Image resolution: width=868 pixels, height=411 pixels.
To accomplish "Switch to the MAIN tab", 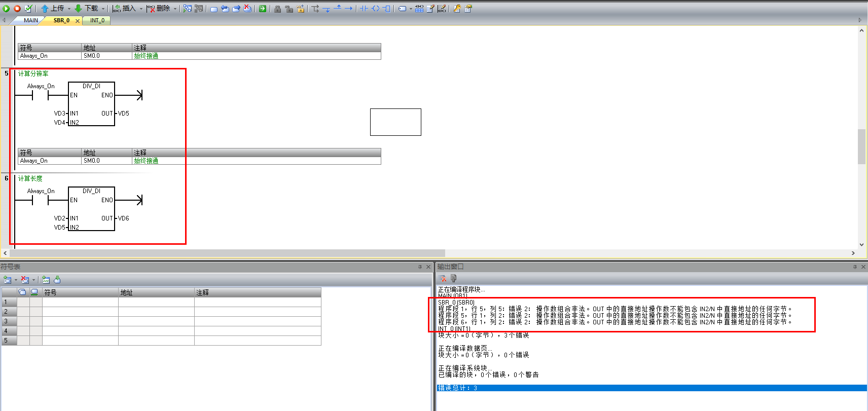I will 30,20.
